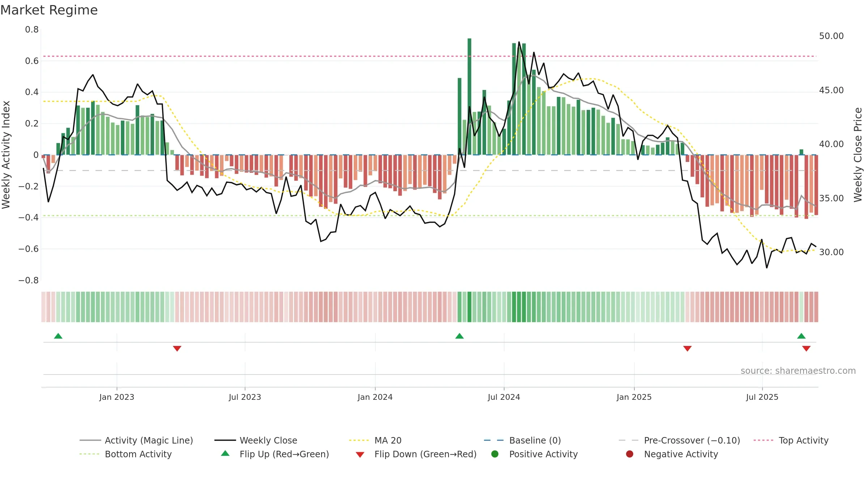Viewport: 868px width, 488px height.
Task: Click the −0.8 left axis tick label
Action: click(29, 281)
